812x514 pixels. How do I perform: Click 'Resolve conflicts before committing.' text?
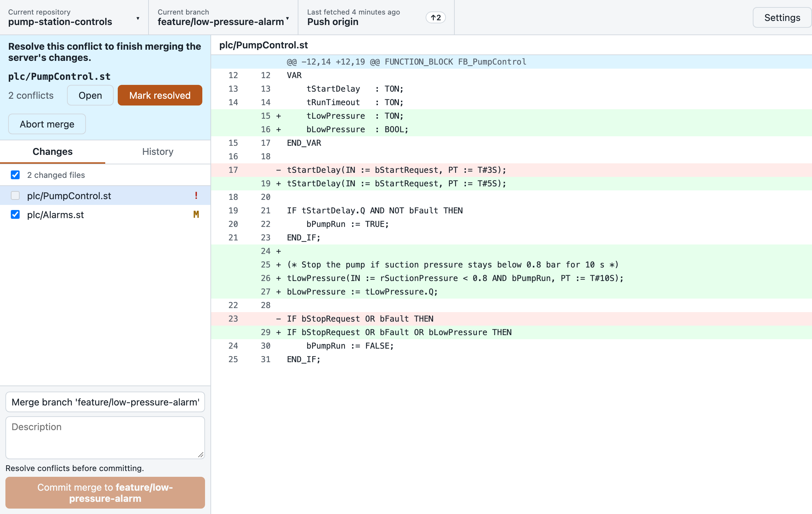pos(75,468)
